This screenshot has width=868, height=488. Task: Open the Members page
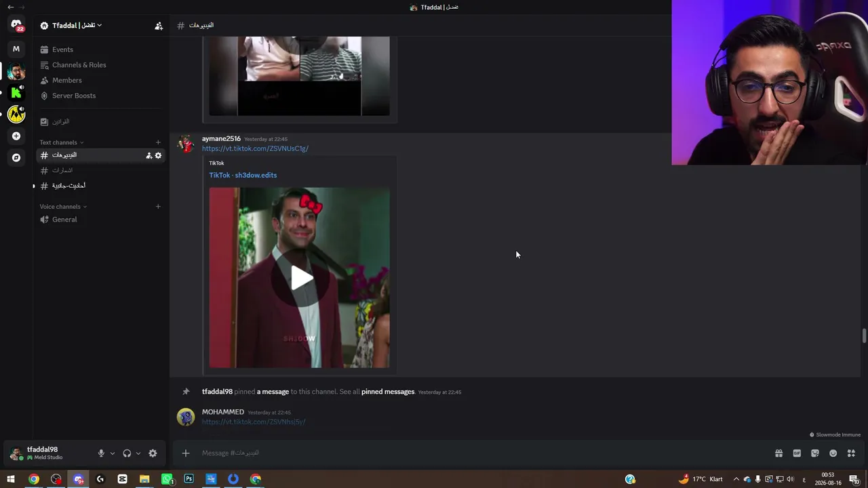100,81
